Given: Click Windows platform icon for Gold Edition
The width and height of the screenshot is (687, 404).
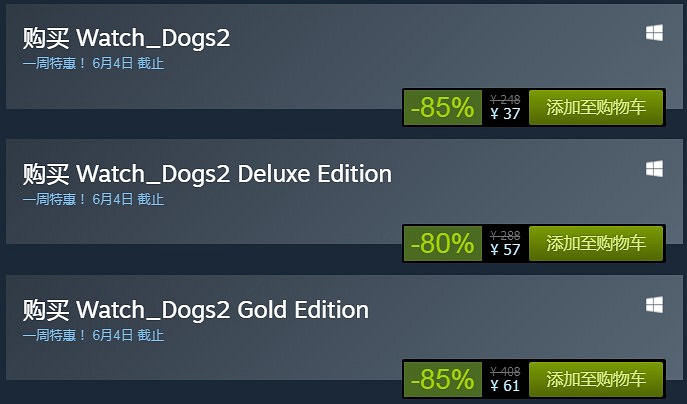Looking at the screenshot, I should [654, 305].
